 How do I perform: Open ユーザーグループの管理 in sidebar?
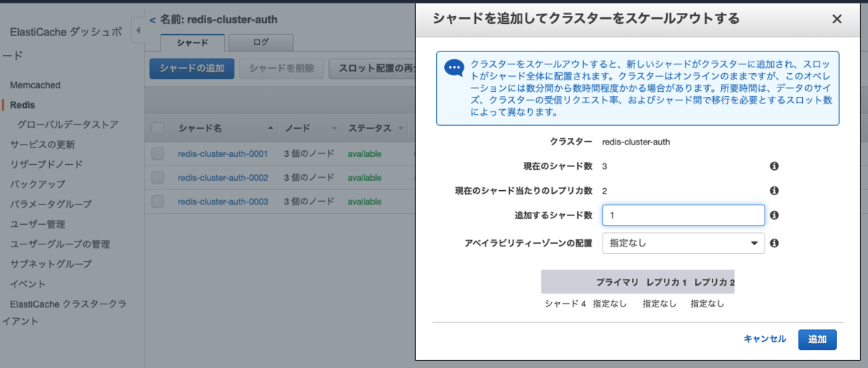coord(60,244)
